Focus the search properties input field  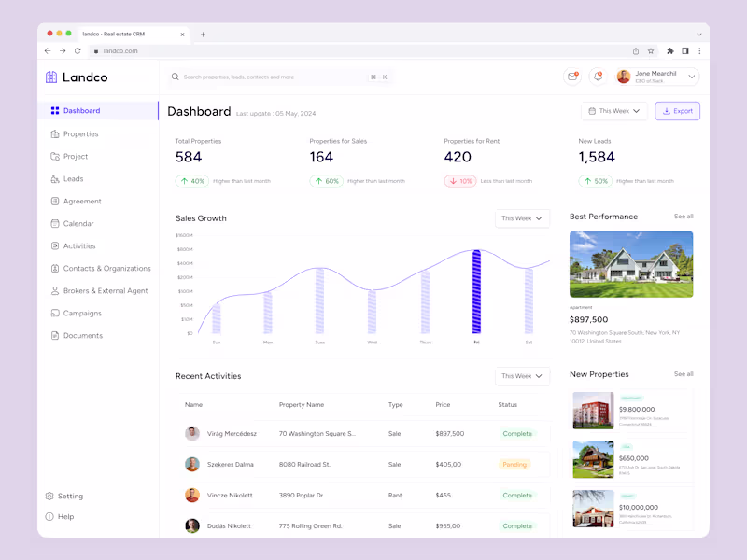281,77
